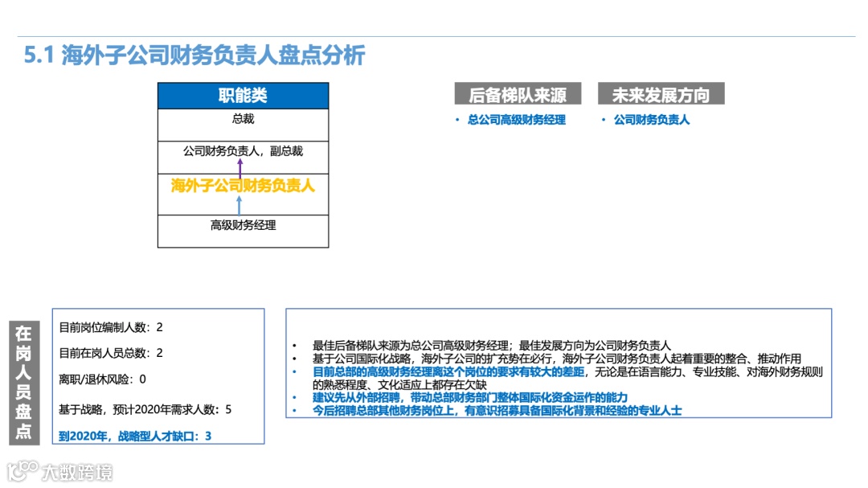Select the 未来发展方向 gray header box
This screenshot has width=868, height=488.
[661, 93]
